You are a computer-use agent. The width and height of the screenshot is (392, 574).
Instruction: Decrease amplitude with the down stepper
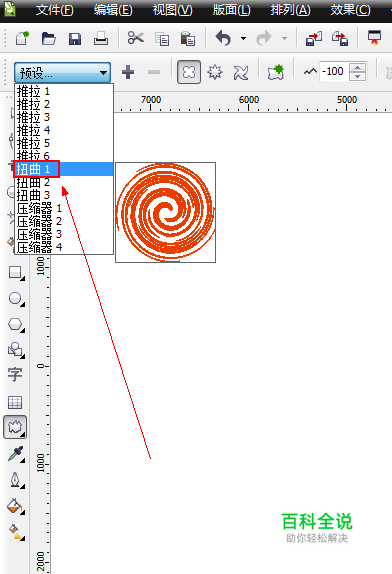coord(358,76)
